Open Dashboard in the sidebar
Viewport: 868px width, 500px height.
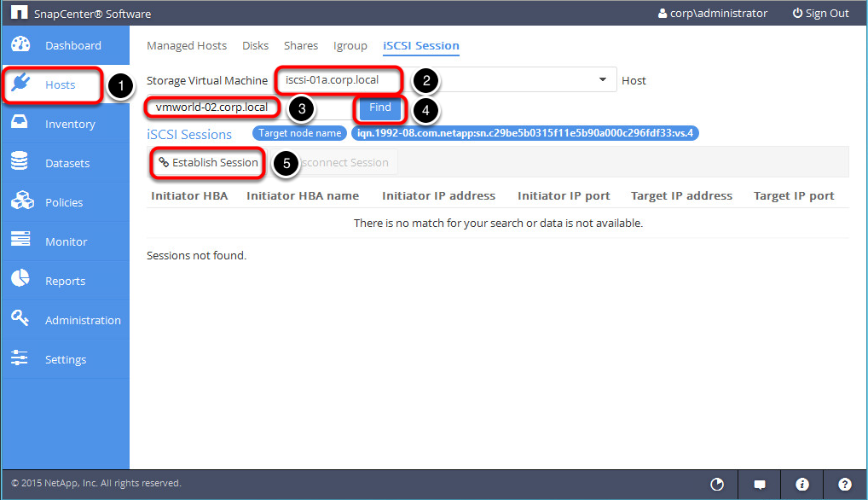[66, 45]
